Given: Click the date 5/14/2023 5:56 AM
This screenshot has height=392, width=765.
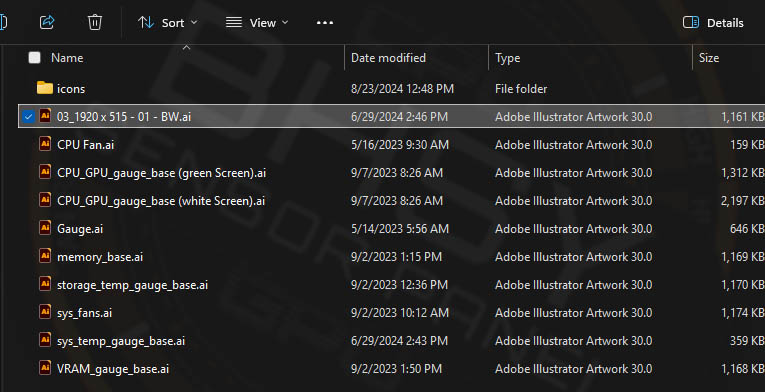Looking at the screenshot, I should pyautogui.click(x=400, y=229).
